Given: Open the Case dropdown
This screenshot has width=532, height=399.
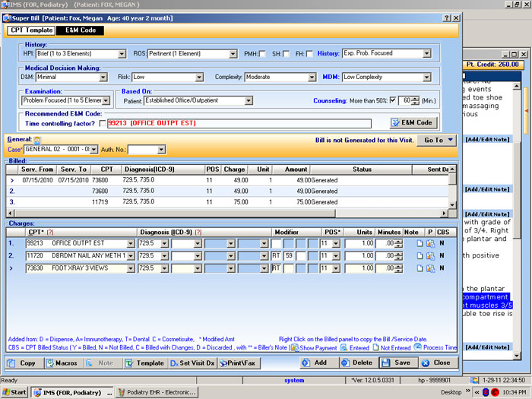Looking at the screenshot, I should pos(94,149).
